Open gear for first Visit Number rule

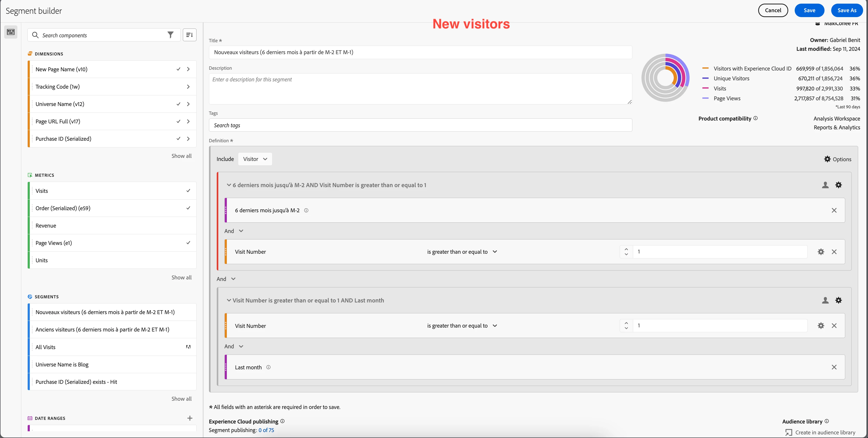[821, 252]
